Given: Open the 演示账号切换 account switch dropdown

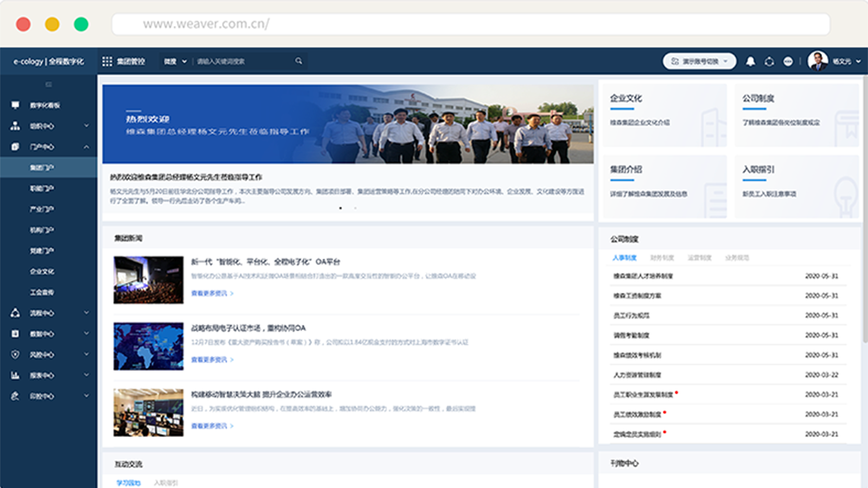Looking at the screenshot, I should [x=699, y=61].
